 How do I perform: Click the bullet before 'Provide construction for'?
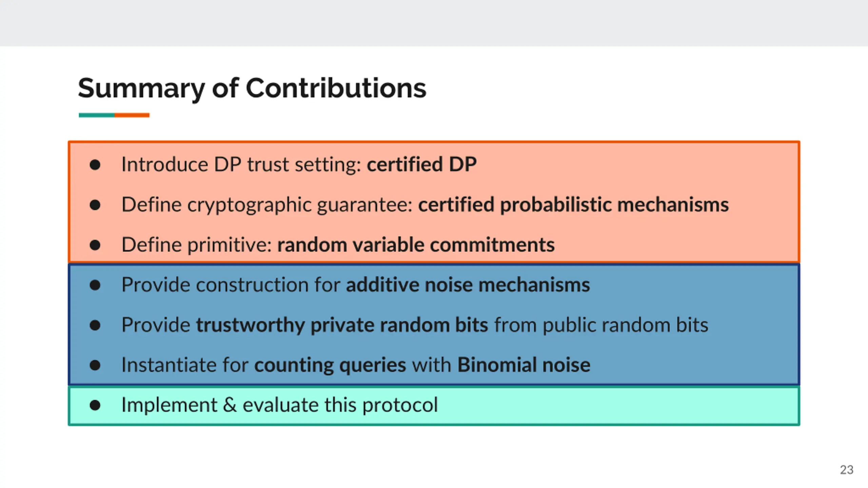pos(95,285)
